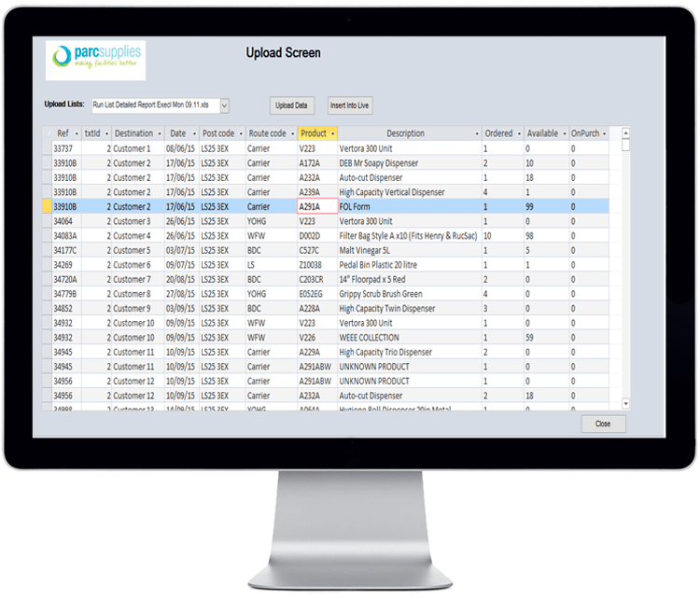Screen dimensions: 700x599
Task: Open the Date column filter dropdown
Action: click(194, 134)
